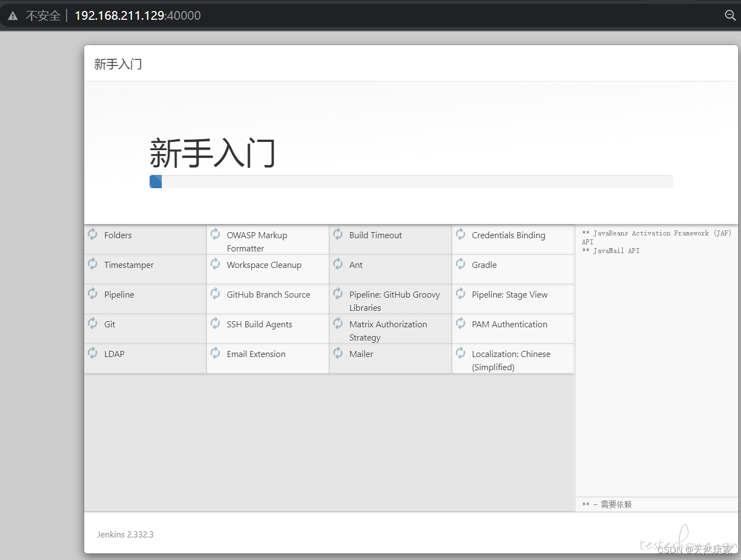Click the plugin installation progress bar

tap(411, 182)
